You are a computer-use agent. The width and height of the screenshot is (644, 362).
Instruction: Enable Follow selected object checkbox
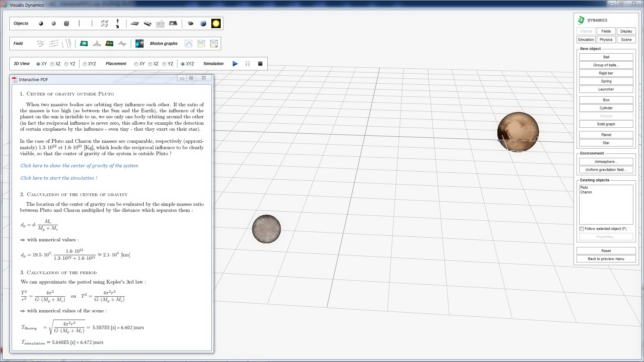point(582,229)
